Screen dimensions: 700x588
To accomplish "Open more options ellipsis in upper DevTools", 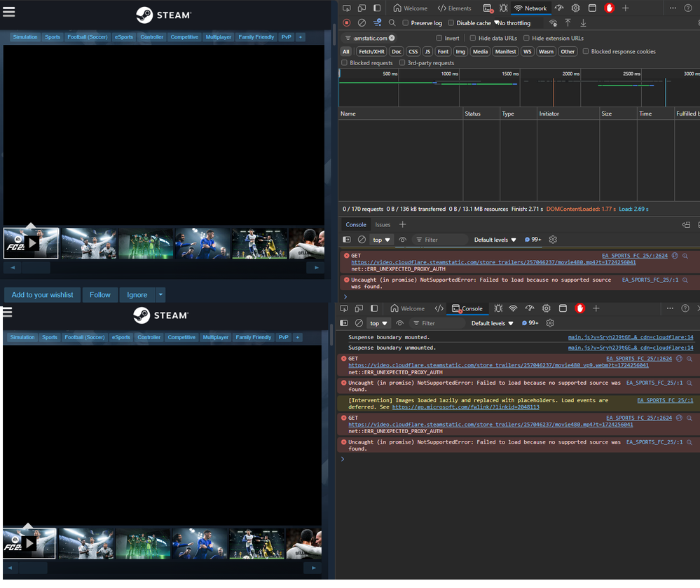I will 673,8.
